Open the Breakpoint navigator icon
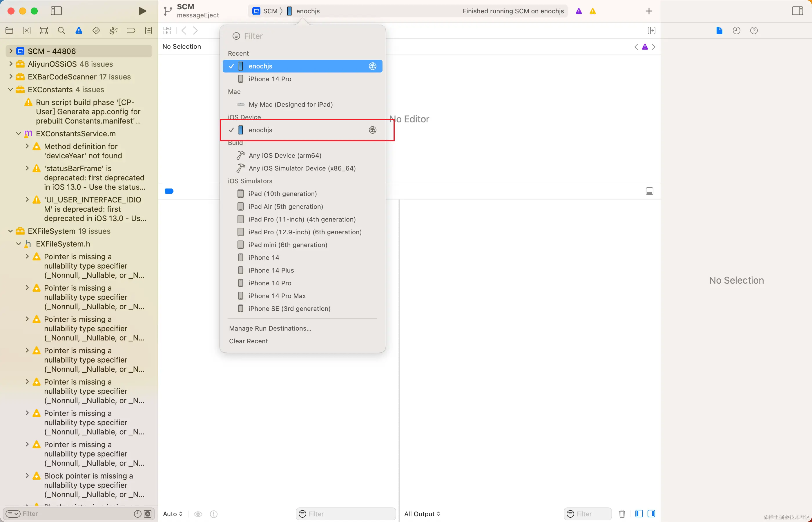The height and width of the screenshot is (522, 812). coord(131,30)
